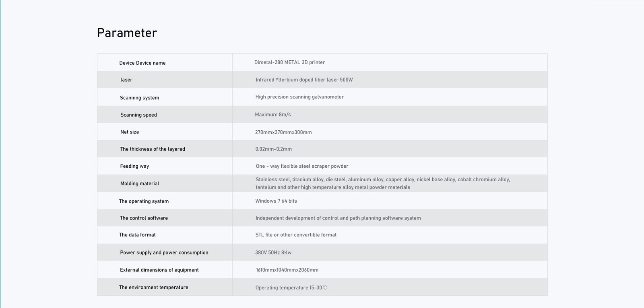Click the laser row label

click(x=126, y=80)
